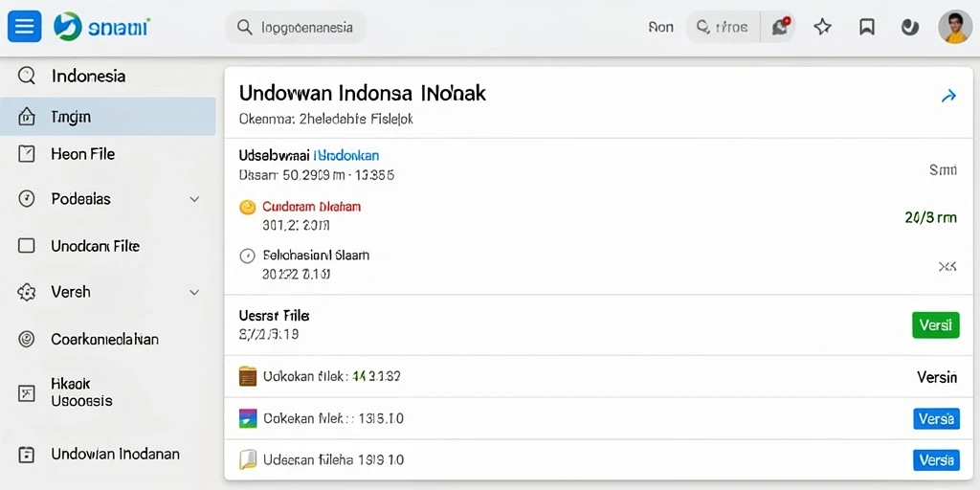The image size is (980, 490).
Task: Click the brown folder icon beside Uokokan filek
Action: (248, 376)
